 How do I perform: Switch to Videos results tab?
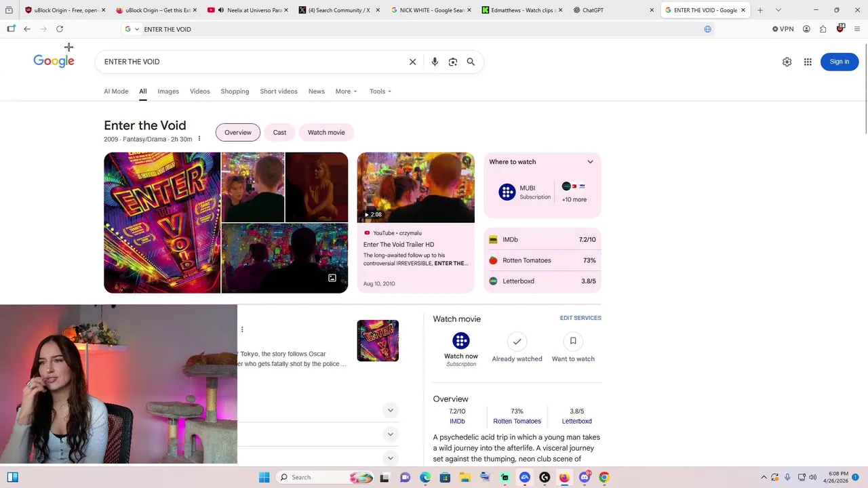click(x=199, y=91)
